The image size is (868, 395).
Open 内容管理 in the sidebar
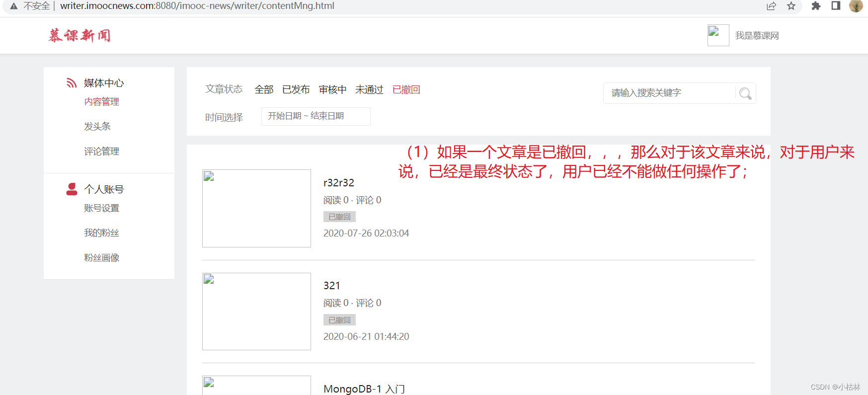click(101, 101)
